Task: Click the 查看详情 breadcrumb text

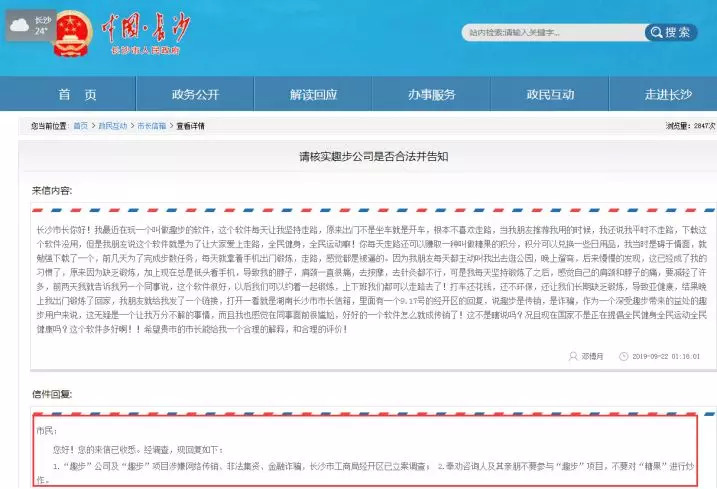Action: (x=190, y=126)
